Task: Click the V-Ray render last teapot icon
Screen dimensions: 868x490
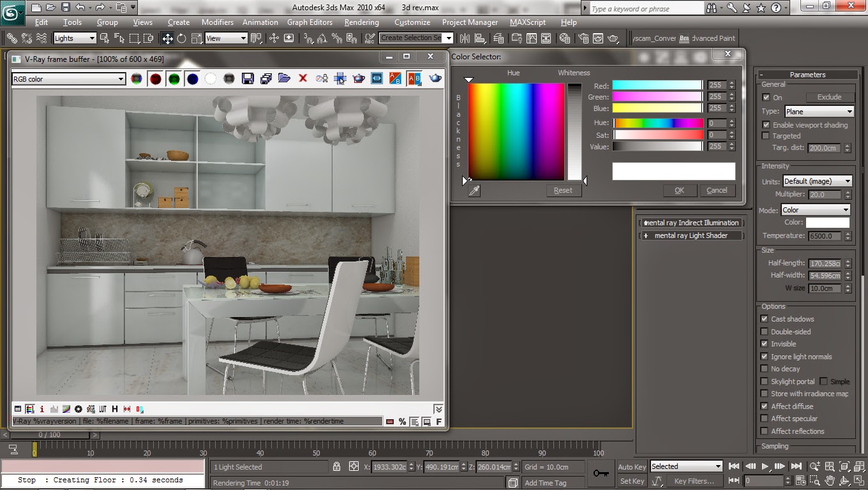Action: (x=435, y=79)
